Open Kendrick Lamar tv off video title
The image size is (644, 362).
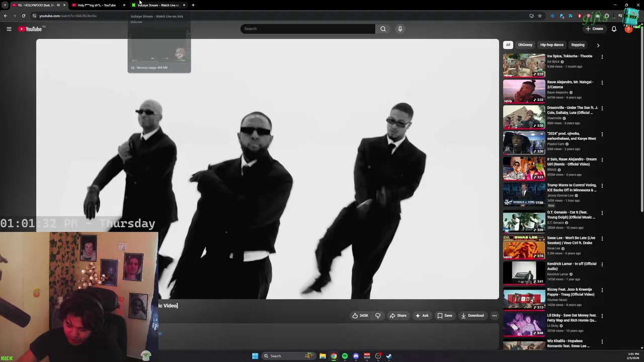[572, 266]
